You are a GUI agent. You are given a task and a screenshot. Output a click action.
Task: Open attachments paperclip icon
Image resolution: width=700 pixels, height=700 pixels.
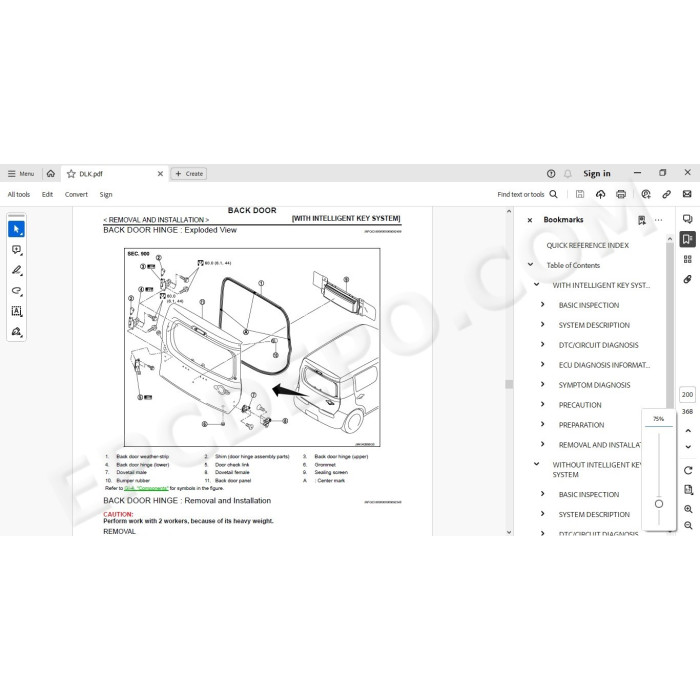(688, 279)
